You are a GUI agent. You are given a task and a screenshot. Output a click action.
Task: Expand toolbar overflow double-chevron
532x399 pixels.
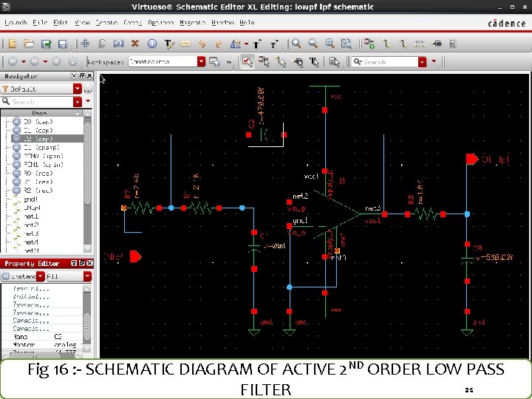(x=229, y=62)
